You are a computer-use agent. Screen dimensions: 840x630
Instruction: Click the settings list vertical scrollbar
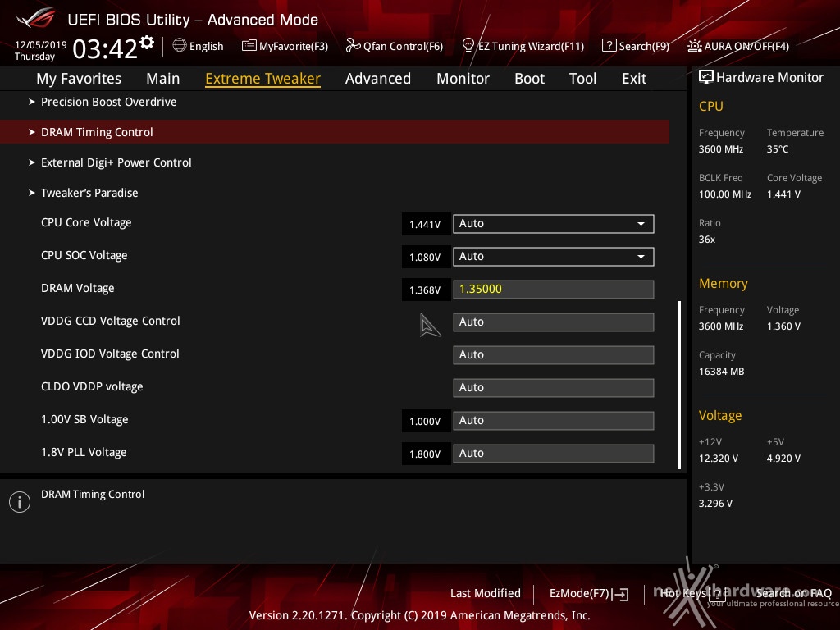tap(679, 385)
